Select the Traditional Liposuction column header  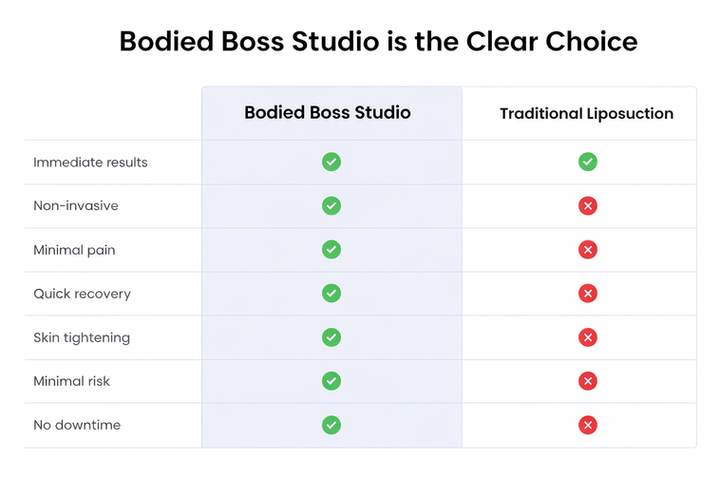(x=586, y=114)
